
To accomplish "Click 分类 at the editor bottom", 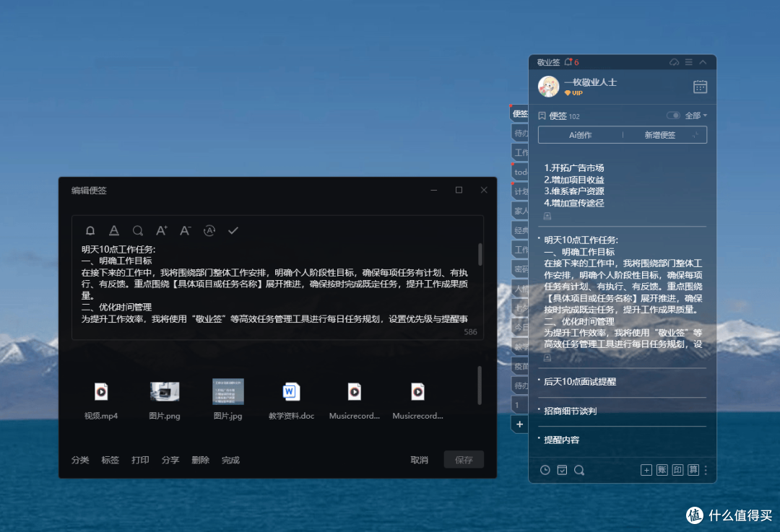I will click(80, 460).
